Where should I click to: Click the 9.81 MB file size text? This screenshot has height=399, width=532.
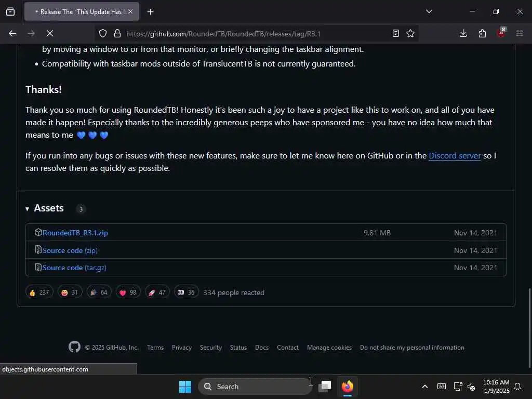pyautogui.click(x=377, y=233)
